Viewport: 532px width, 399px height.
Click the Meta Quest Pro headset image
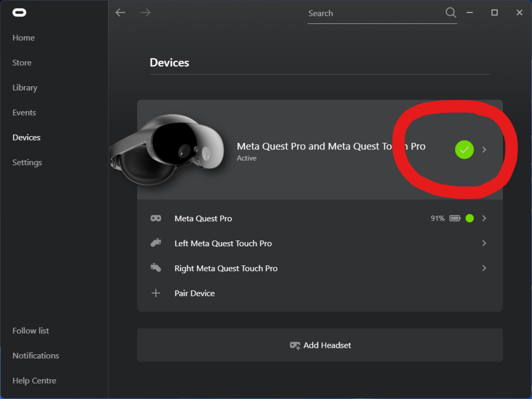tap(167, 149)
